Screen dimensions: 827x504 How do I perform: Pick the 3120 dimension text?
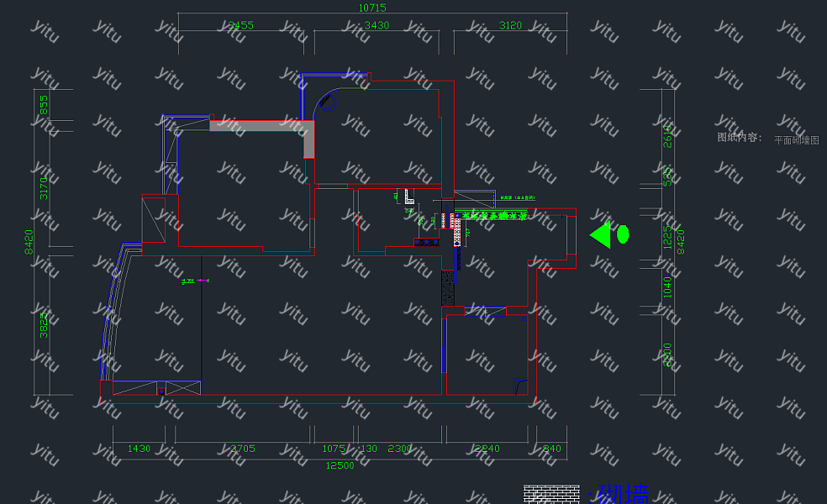(510, 25)
